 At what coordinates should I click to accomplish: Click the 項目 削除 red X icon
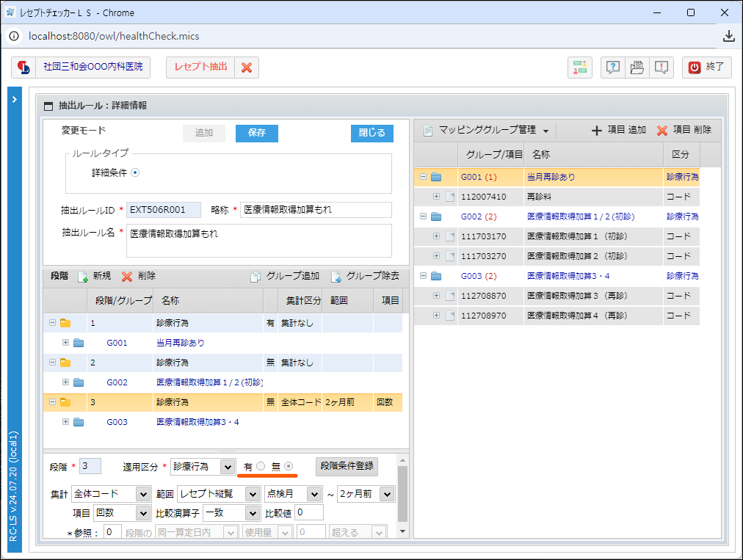(662, 131)
